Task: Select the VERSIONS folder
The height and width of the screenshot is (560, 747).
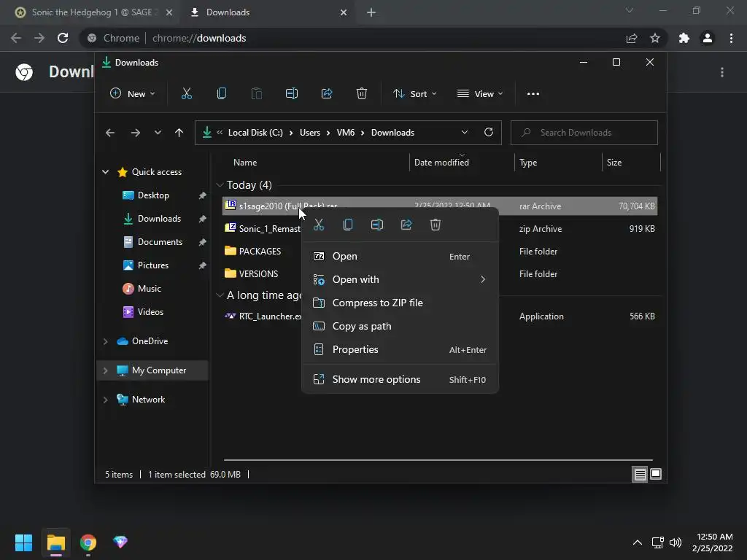Action: (x=259, y=274)
